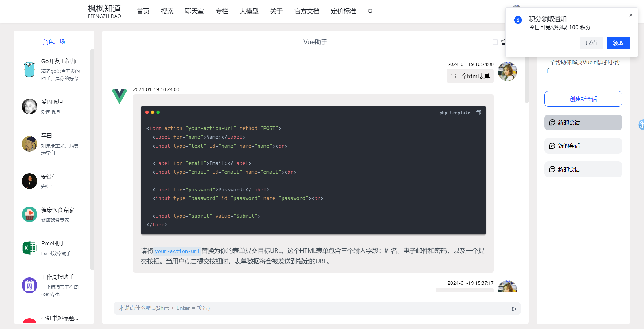This screenshot has width=644, height=329.
Task: Select the highlighted first 新的会话 item
Action: pos(583,122)
